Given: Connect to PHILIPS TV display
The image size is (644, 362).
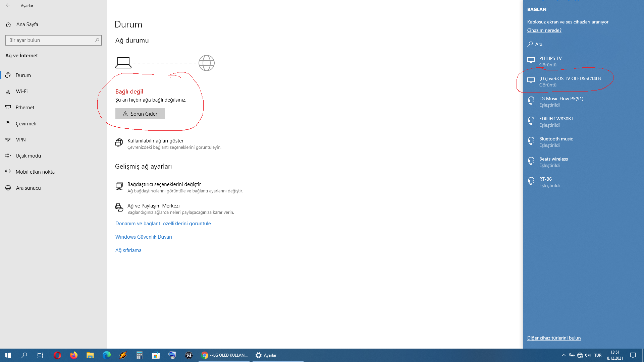Looking at the screenshot, I should click(x=584, y=61).
